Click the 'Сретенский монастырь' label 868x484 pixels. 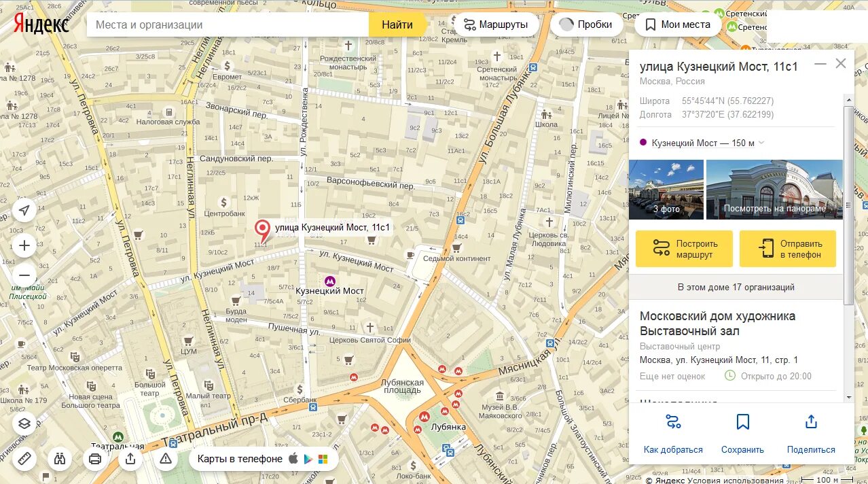(497, 73)
